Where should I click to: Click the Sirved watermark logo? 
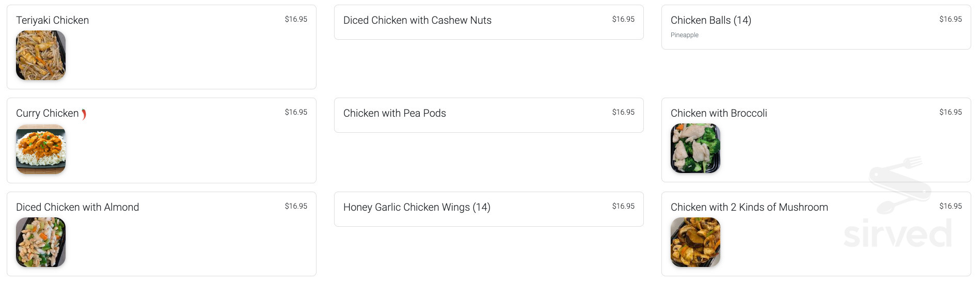(x=898, y=207)
